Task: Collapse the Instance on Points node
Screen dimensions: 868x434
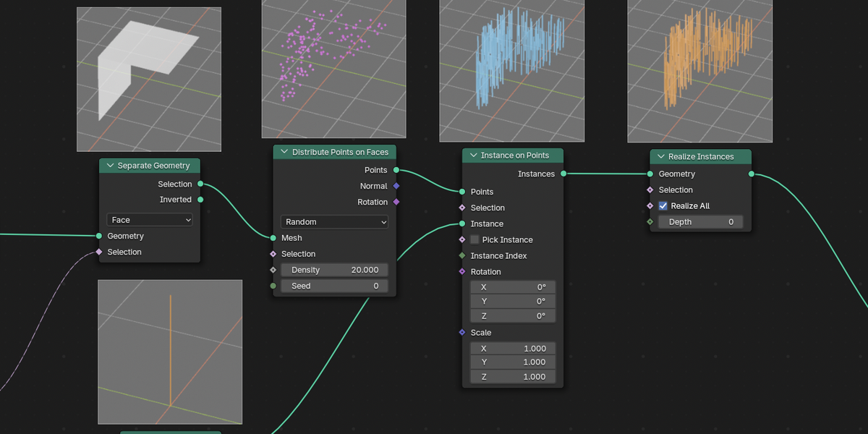Action: click(x=473, y=156)
